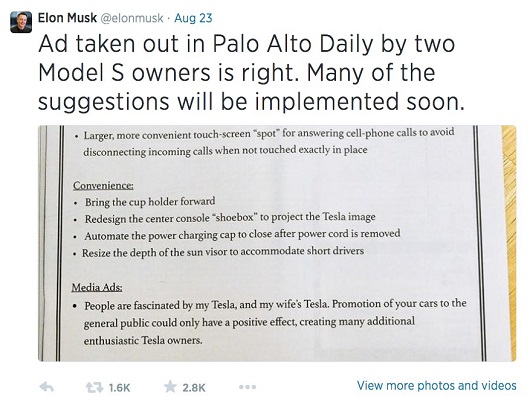Click the Convenience heading in the photo
Viewport: 530px width, 397px height.
pos(103,185)
